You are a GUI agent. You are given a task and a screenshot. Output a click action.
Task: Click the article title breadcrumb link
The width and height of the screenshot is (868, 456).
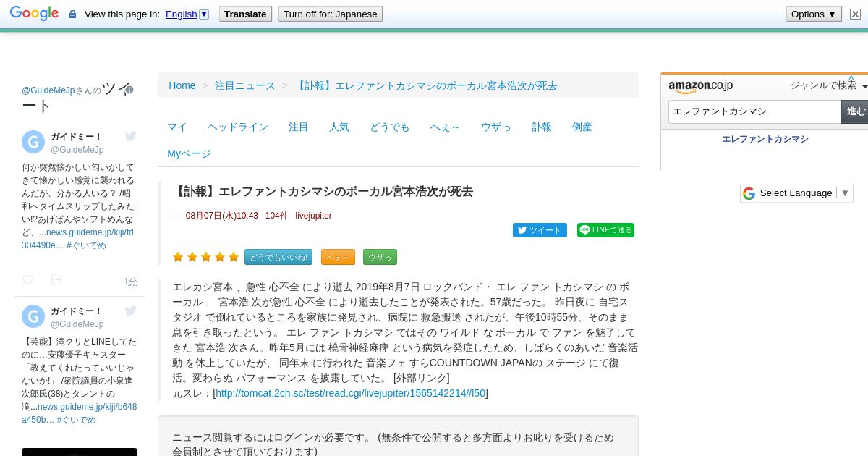pos(427,85)
